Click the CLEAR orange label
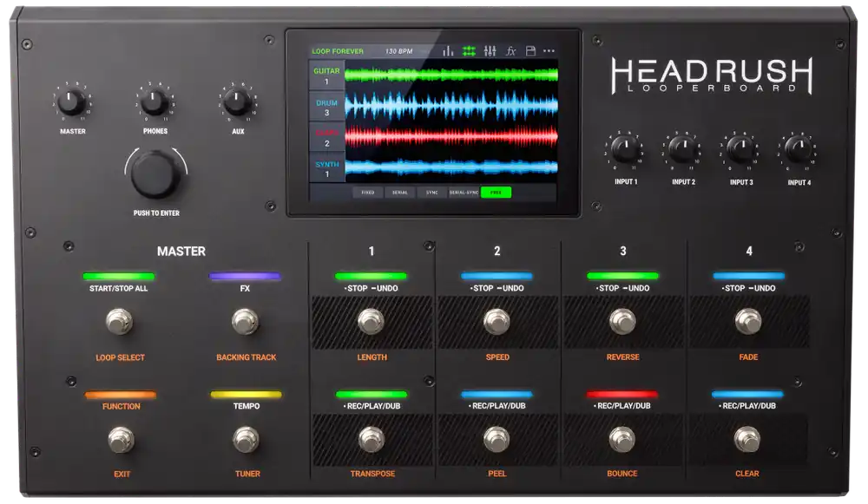Image resolution: width=868 pixels, height=504 pixels. click(x=747, y=474)
